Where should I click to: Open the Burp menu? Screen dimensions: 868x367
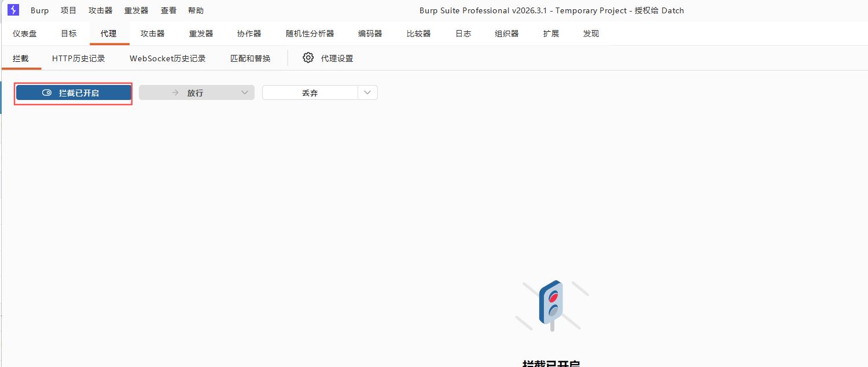[40, 10]
